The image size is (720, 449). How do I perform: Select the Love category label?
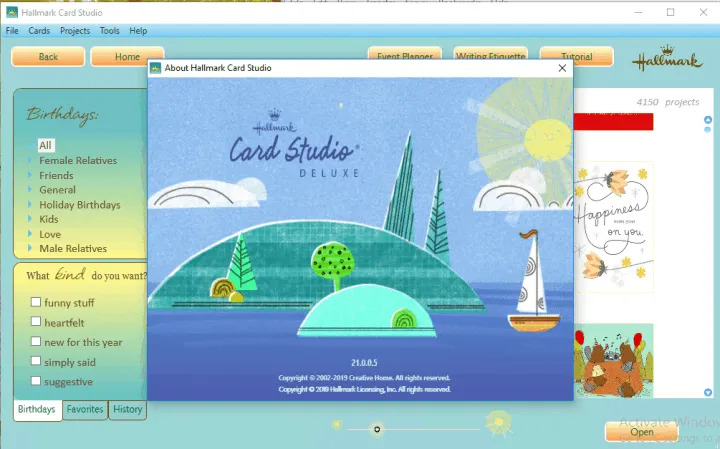tap(50, 234)
